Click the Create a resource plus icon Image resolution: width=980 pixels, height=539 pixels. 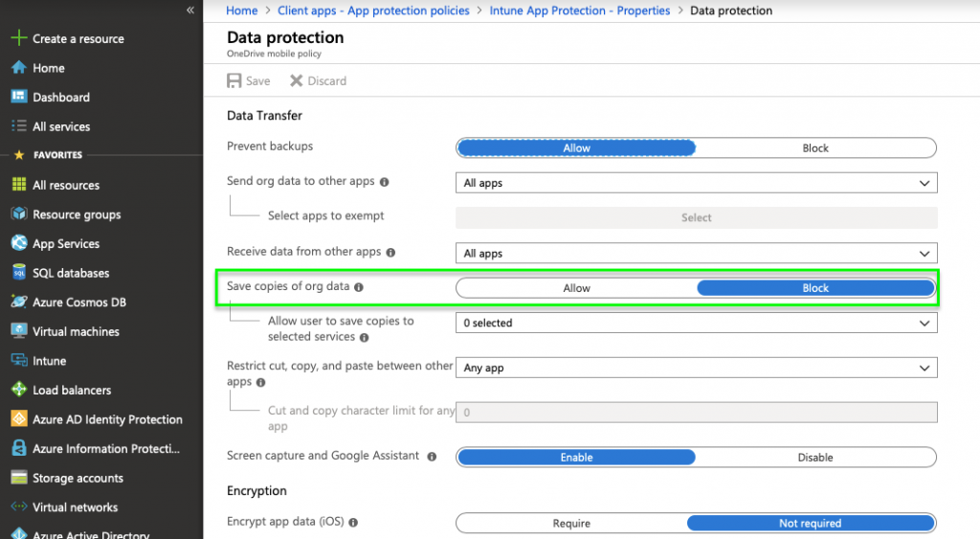pos(17,39)
